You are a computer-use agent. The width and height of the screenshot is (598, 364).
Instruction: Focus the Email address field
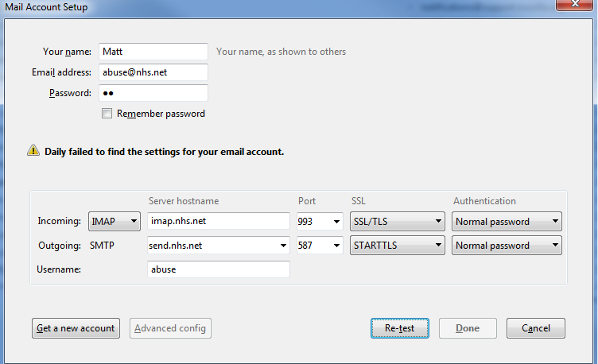pos(153,72)
